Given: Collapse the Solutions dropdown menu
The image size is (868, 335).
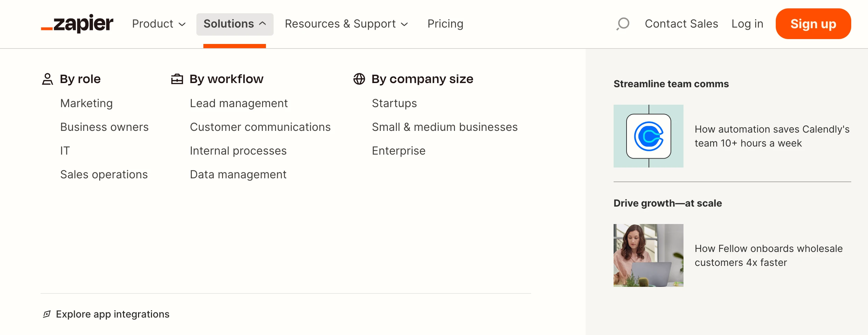Looking at the screenshot, I should [234, 24].
